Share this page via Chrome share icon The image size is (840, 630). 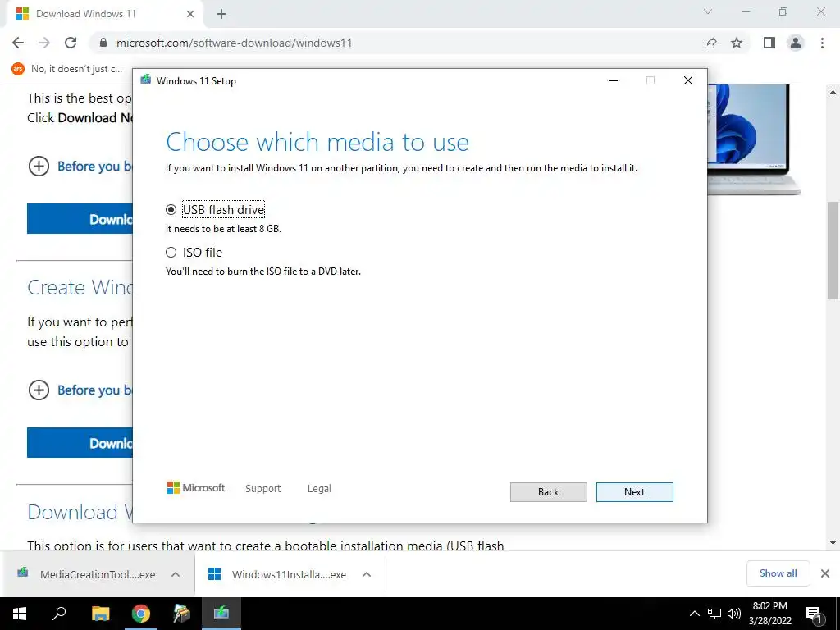pyautogui.click(x=710, y=43)
